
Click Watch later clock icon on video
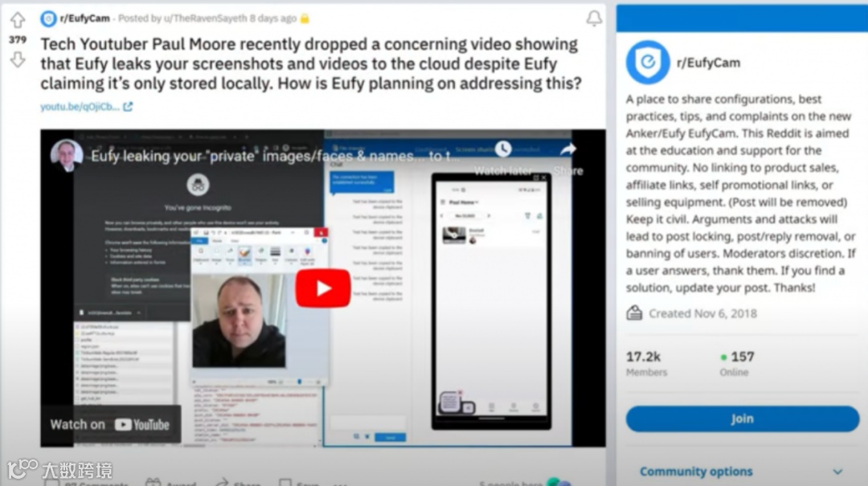(x=502, y=149)
